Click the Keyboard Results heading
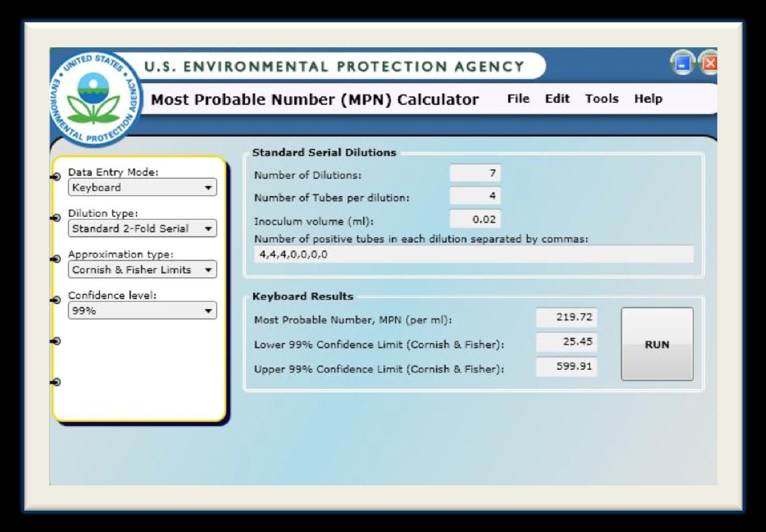 tap(303, 296)
